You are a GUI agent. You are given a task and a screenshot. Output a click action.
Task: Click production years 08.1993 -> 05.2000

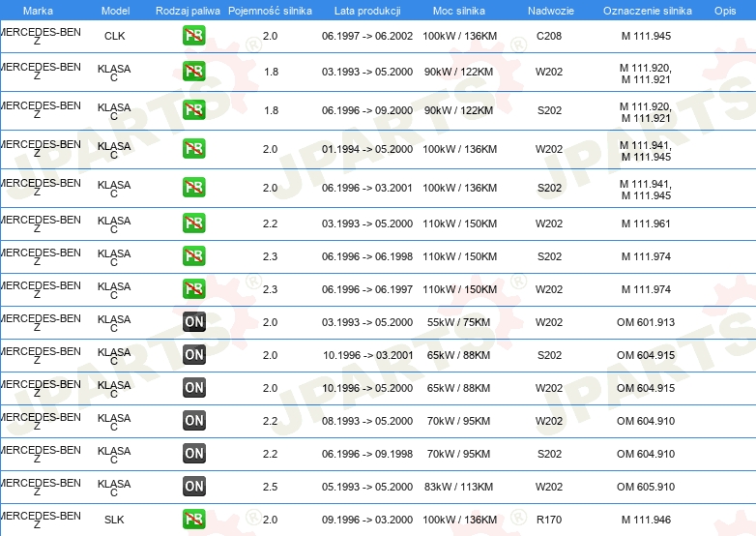367,421
